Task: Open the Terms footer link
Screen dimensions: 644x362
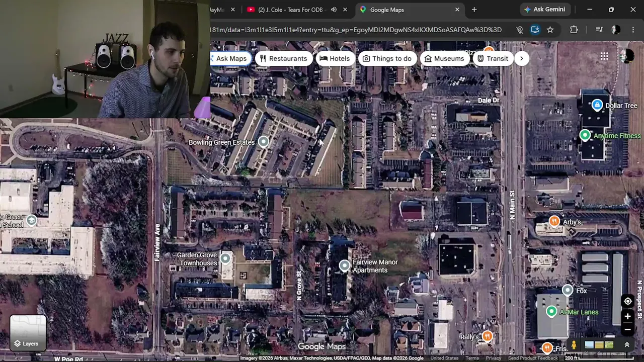Action: (x=472, y=358)
